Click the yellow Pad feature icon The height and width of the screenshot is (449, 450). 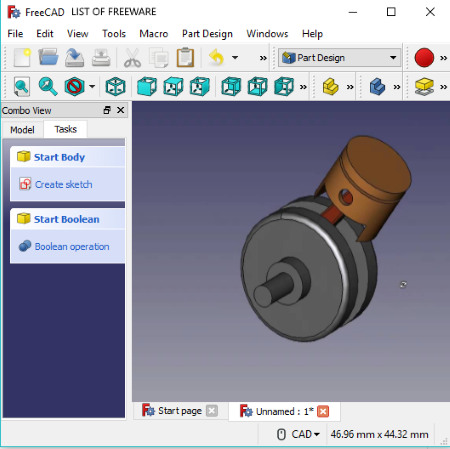(331, 87)
